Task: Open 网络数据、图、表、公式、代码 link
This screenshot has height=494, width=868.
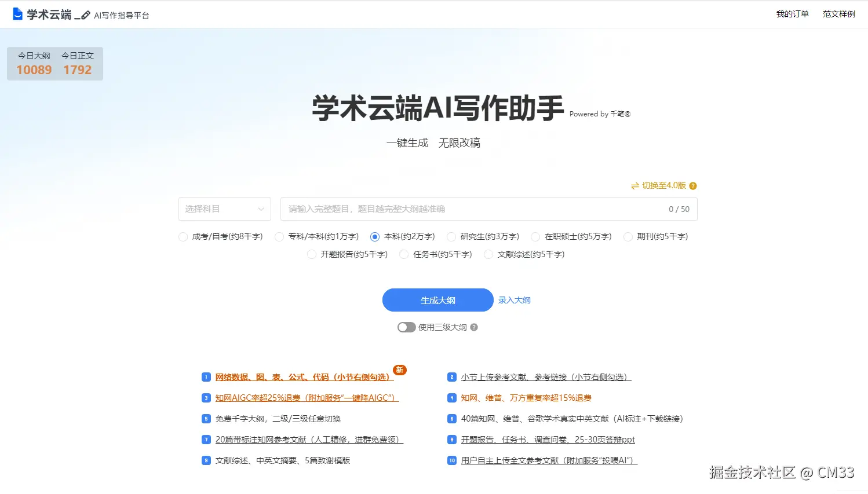Action: [x=305, y=377]
